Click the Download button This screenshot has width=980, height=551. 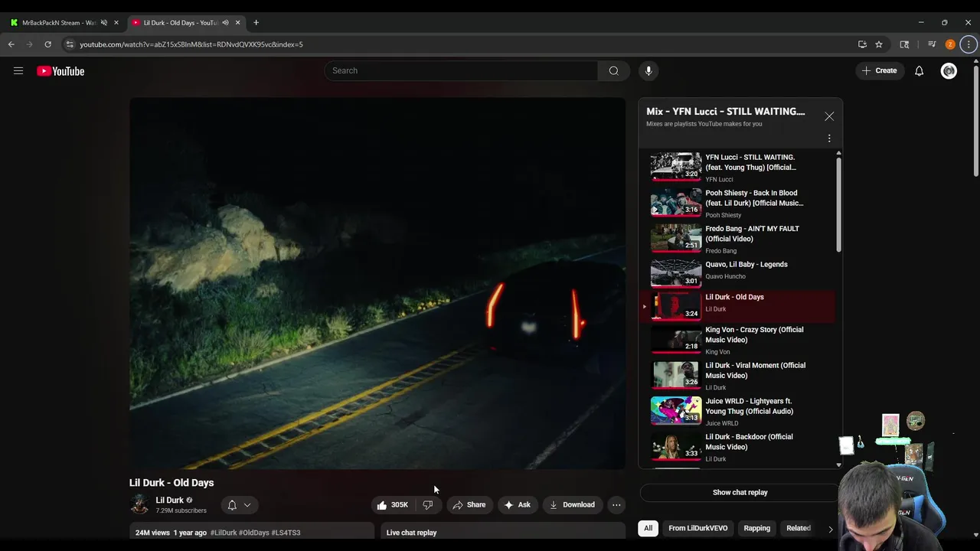click(572, 505)
